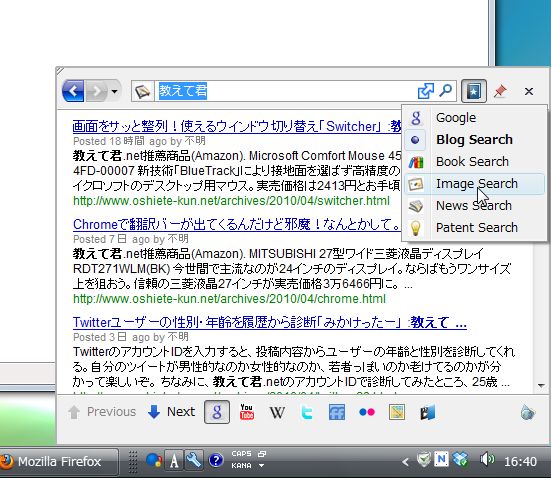This screenshot has height=478, width=551.
Task: Pin the search panel with pushpin
Action: pyautogui.click(x=500, y=91)
